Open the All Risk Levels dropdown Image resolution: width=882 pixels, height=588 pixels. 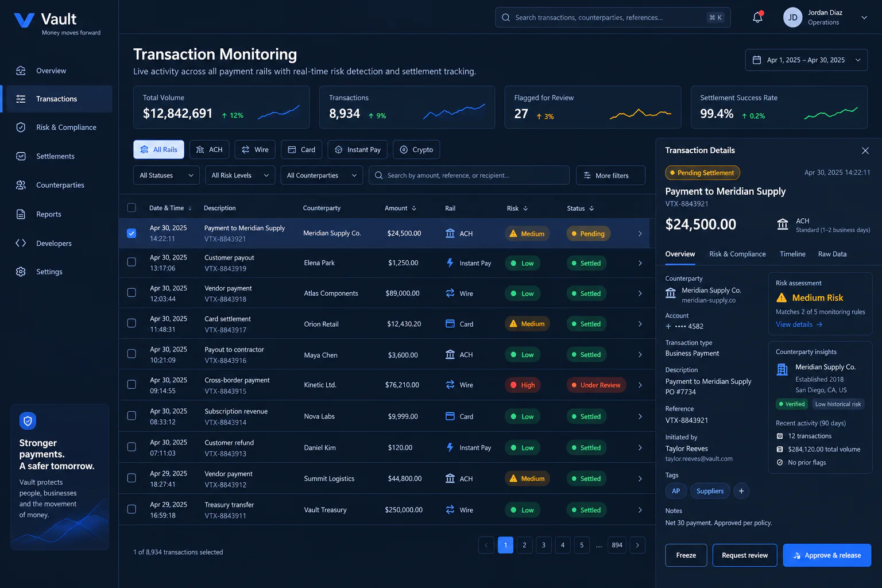coord(240,175)
